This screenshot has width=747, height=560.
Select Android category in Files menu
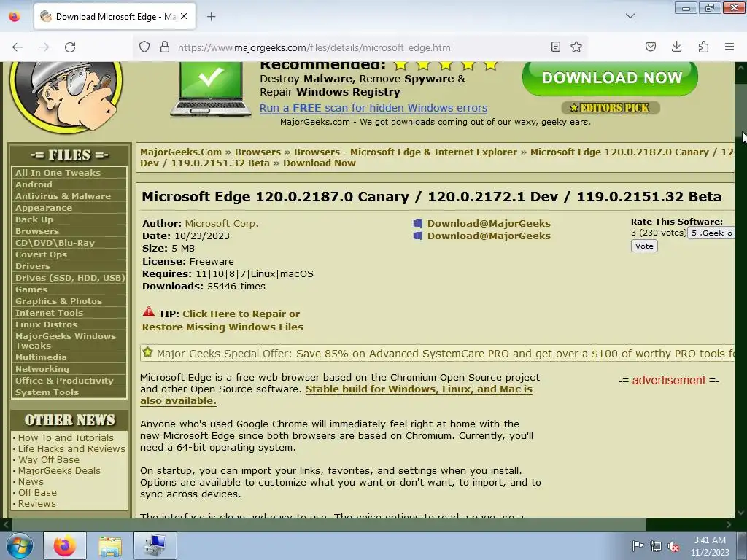(34, 184)
